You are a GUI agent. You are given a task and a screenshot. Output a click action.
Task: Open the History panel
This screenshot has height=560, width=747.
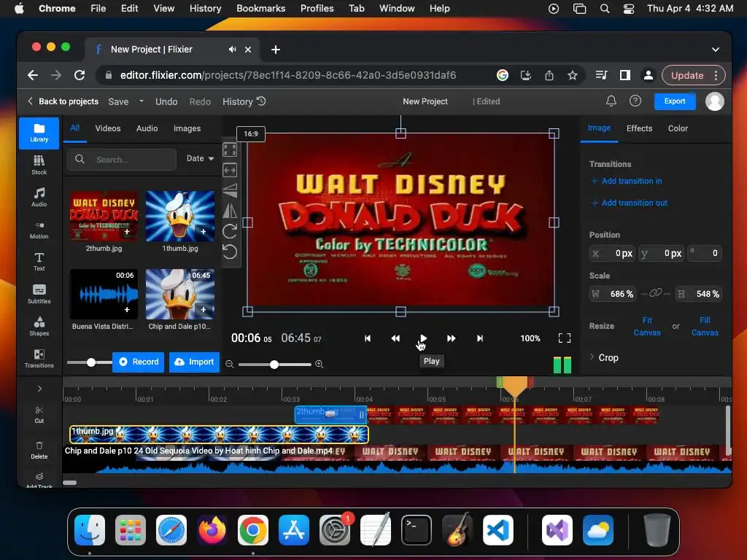[244, 101]
